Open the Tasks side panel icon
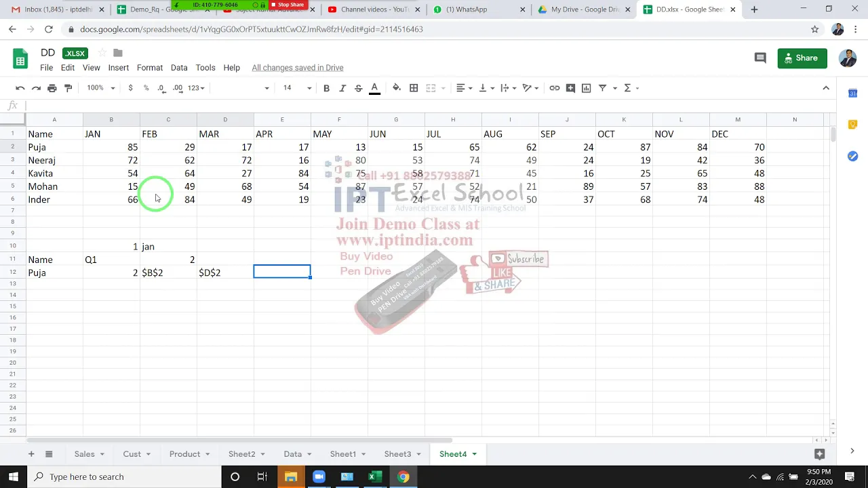Image resolution: width=868 pixels, height=488 pixels. point(853,156)
